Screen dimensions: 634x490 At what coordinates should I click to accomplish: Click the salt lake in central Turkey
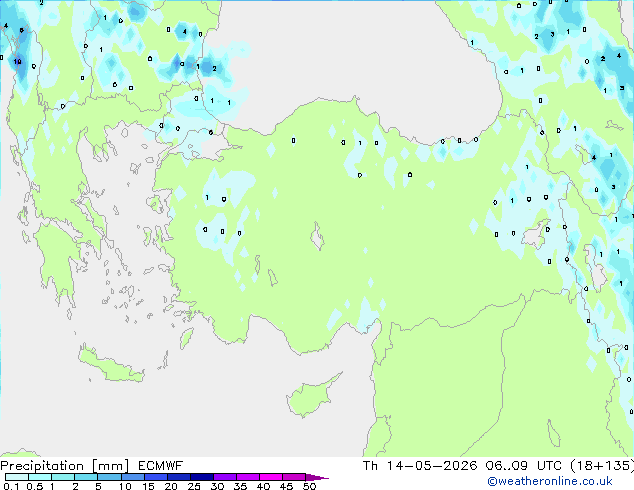click(317, 236)
